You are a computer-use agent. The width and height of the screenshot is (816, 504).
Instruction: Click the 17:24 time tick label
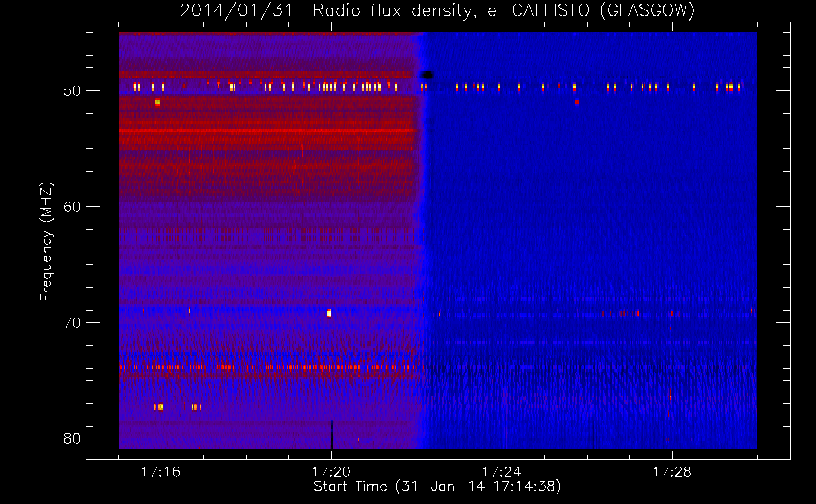point(502,472)
